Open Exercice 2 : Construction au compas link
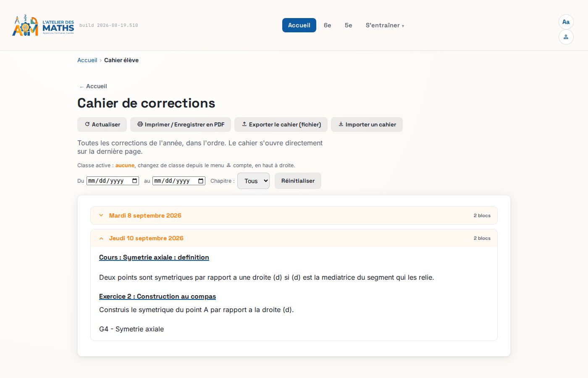This screenshot has height=378, width=588. (157, 297)
